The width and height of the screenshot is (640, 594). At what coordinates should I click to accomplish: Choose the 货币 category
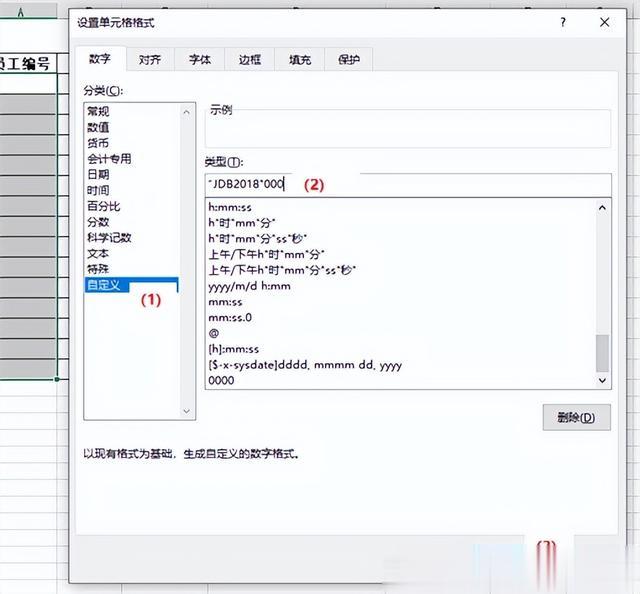(x=98, y=143)
